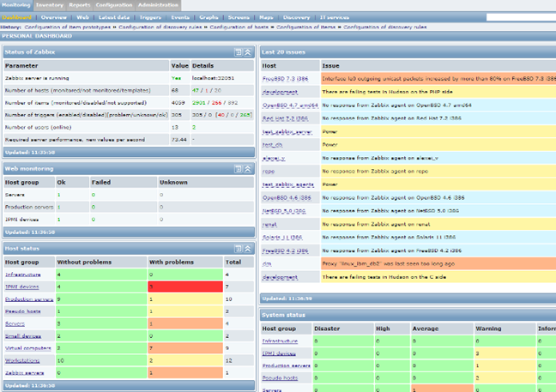Open history link Configuration of item prototypes
556x392 pixels.
tap(68, 27)
